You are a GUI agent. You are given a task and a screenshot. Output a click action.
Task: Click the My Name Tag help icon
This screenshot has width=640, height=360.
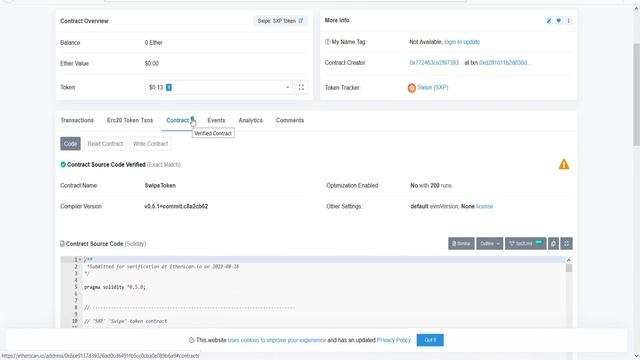tap(327, 42)
